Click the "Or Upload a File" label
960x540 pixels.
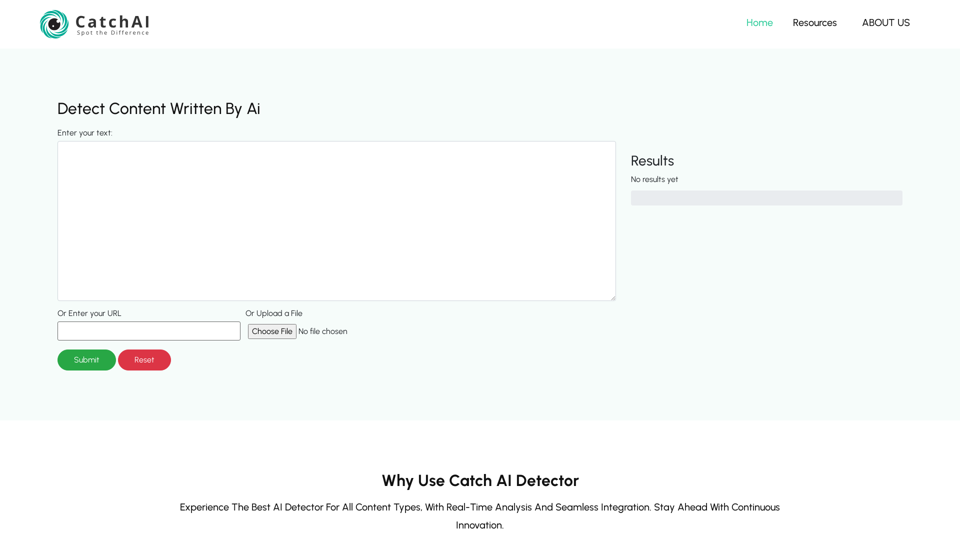274,313
